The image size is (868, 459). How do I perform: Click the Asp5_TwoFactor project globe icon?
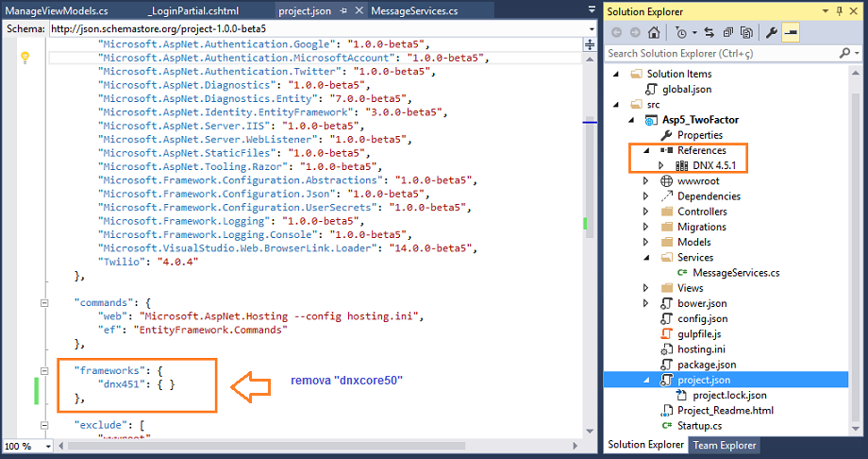[651, 120]
